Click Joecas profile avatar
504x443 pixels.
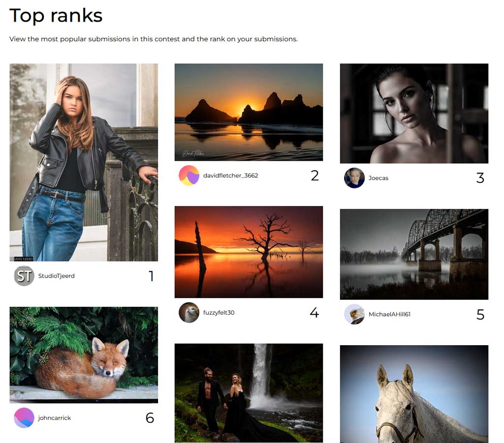tap(354, 178)
